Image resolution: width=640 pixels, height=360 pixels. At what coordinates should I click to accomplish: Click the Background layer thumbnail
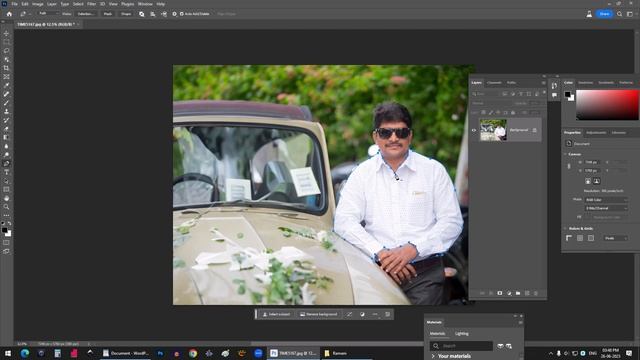pos(493,130)
